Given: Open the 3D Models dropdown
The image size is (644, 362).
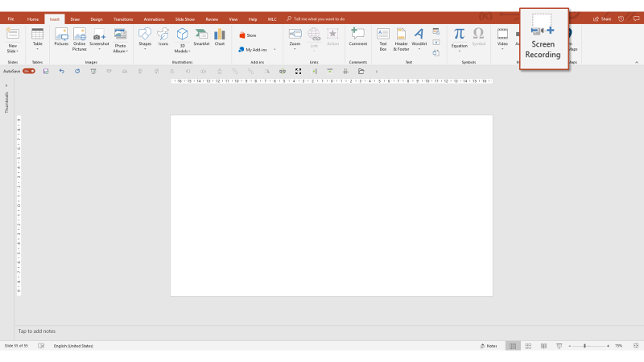Looking at the screenshot, I should point(183,48).
